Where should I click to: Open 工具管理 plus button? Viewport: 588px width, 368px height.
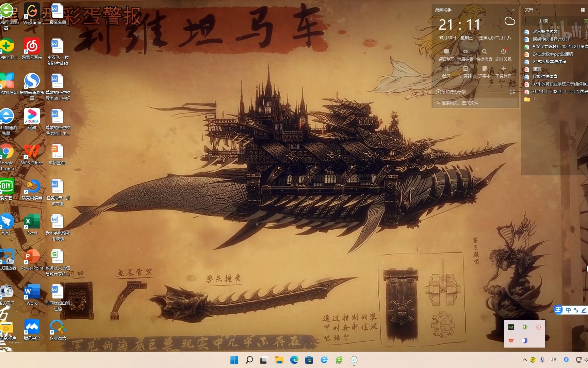pyautogui.click(x=503, y=72)
